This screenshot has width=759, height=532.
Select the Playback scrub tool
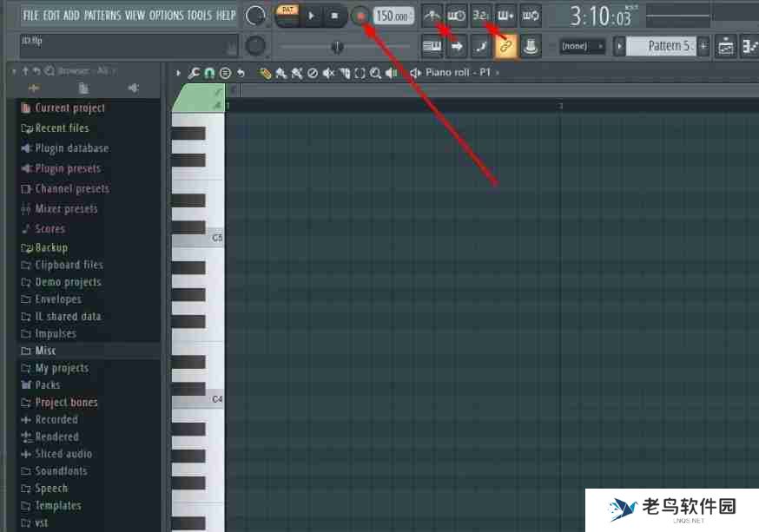[391, 73]
